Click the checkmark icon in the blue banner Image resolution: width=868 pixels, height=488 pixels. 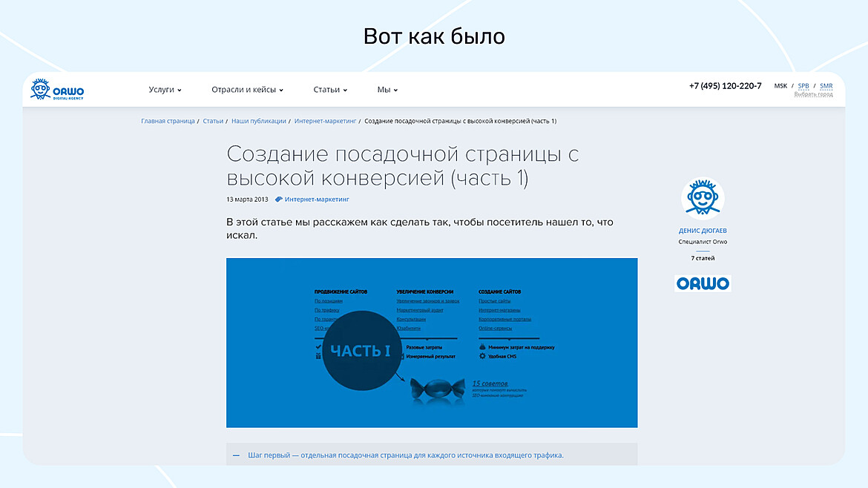pyautogui.click(x=318, y=347)
